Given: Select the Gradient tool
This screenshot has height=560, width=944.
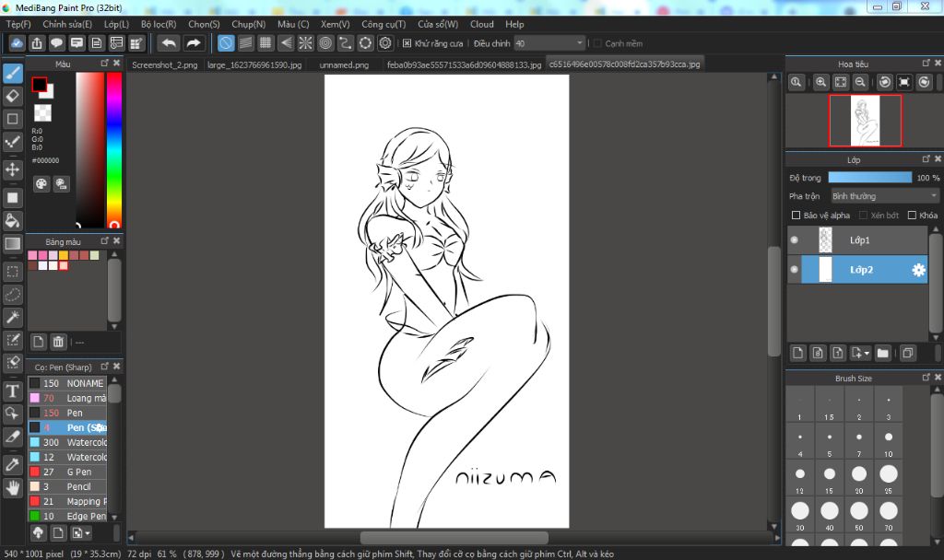Looking at the screenshot, I should (x=13, y=243).
